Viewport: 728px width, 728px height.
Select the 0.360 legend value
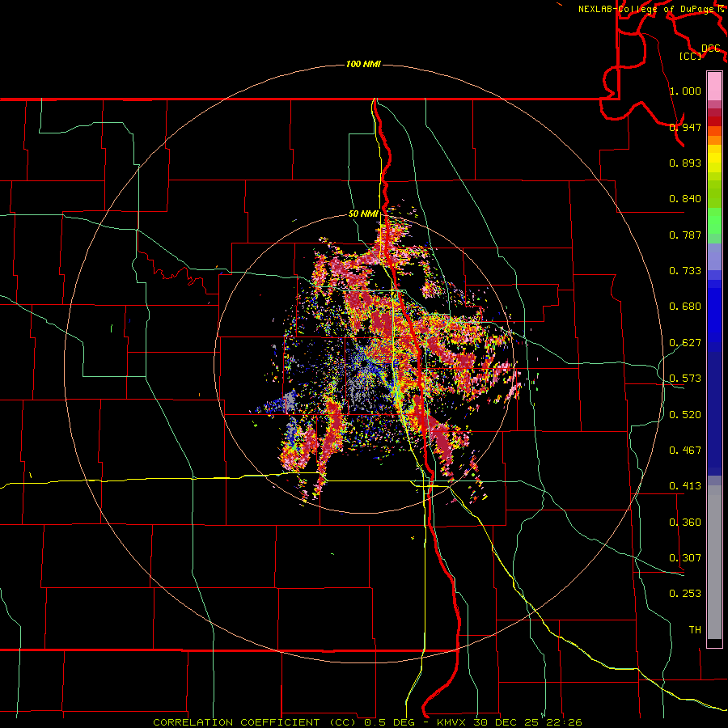click(x=685, y=523)
